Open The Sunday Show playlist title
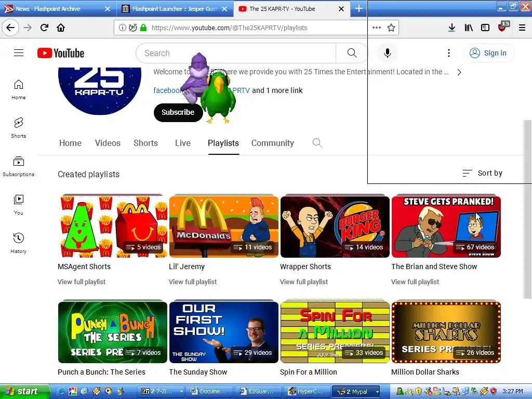The width and height of the screenshot is (532, 399). point(198,372)
